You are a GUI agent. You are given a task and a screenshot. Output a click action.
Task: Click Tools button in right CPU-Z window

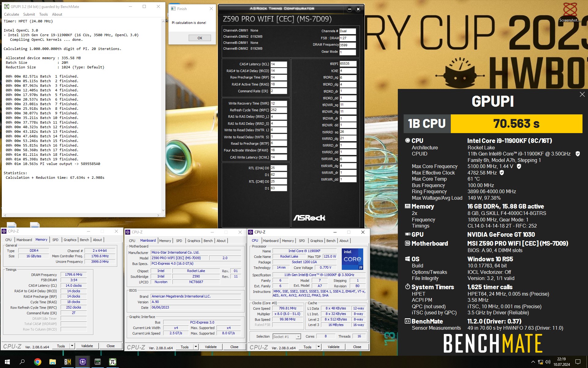(307, 347)
